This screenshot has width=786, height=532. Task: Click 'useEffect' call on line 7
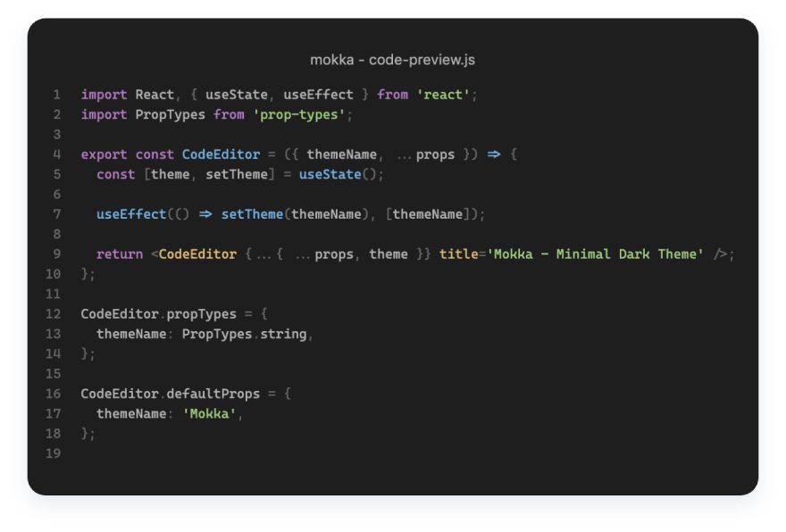pos(131,214)
